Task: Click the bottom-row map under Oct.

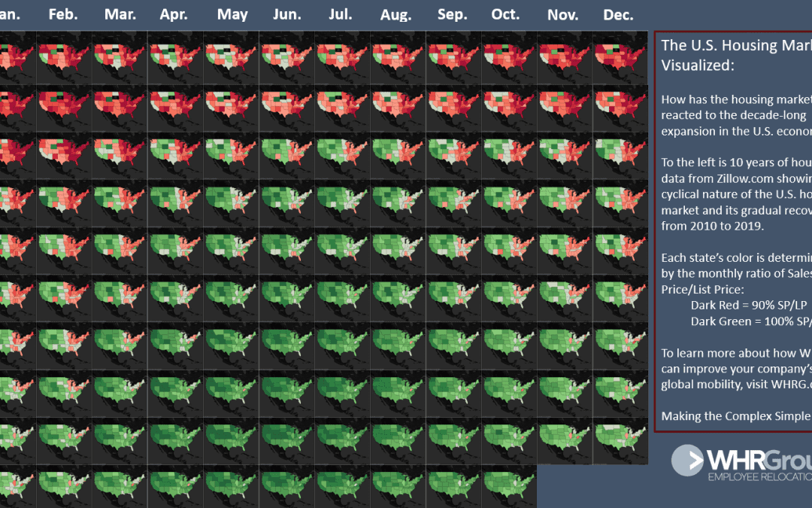Action: coord(509,485)
